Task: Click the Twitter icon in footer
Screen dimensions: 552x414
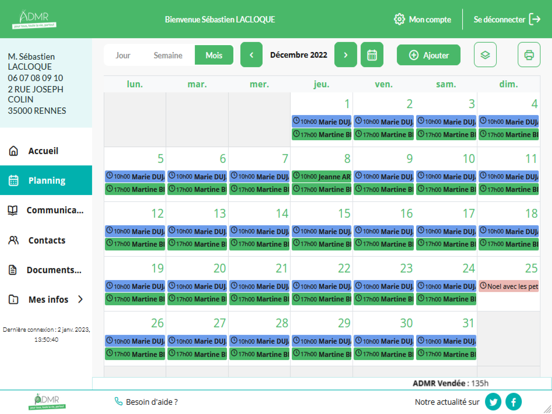Action: click(x=493, y=402)
